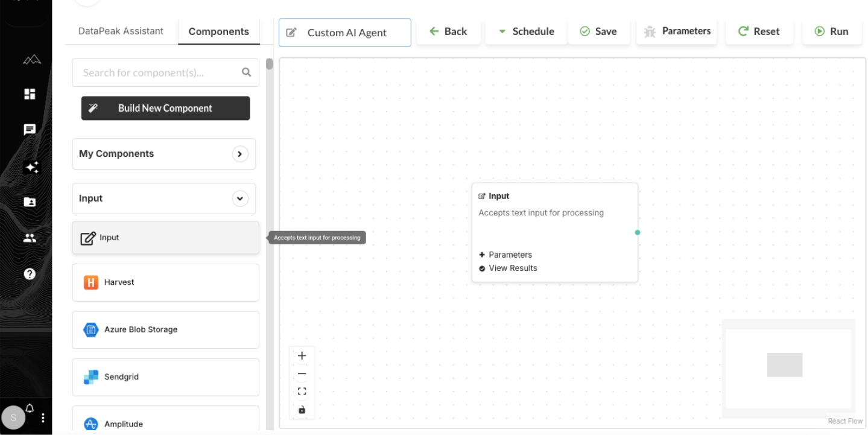Open the notifications bell icon
The height and width of the screenshot is (435, 868).
(30, 408)
